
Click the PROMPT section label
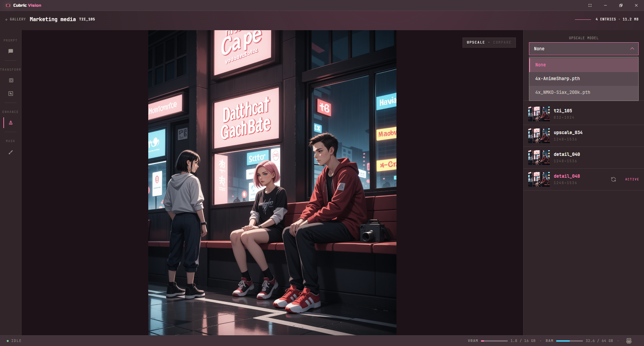pyautogui.click(x=10, y=41)
